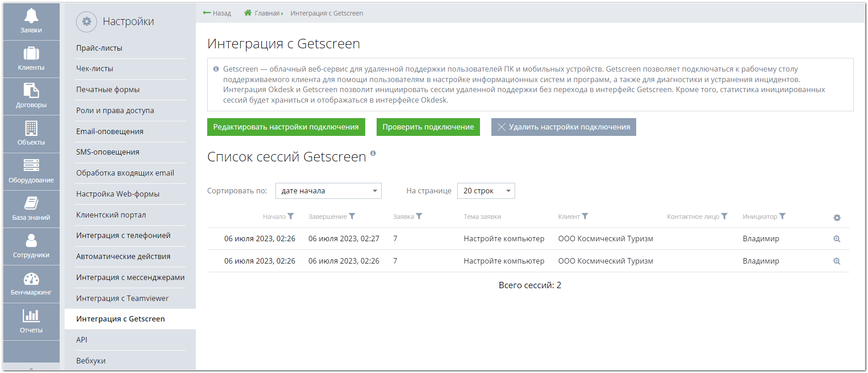The height and width of the screenshot is (373, 868).
Task: Filter sessions by Завершение column funnel icon
Action: click(x=352, y=216)
